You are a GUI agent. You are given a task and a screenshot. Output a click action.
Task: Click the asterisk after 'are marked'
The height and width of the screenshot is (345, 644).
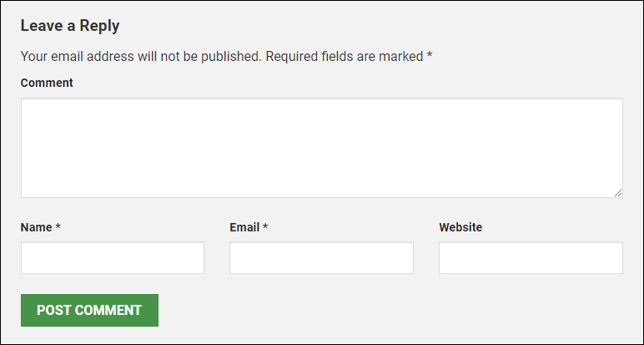(x=430, y=56)
